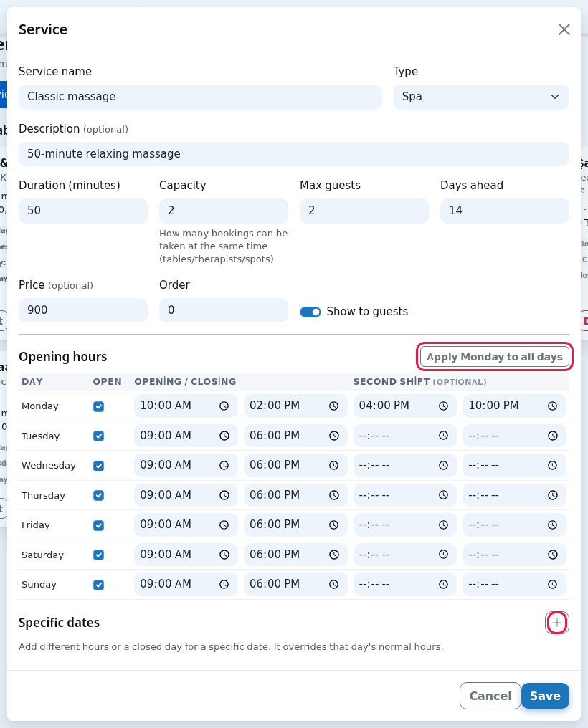Close the Service dialog

[x=564, y=29]
